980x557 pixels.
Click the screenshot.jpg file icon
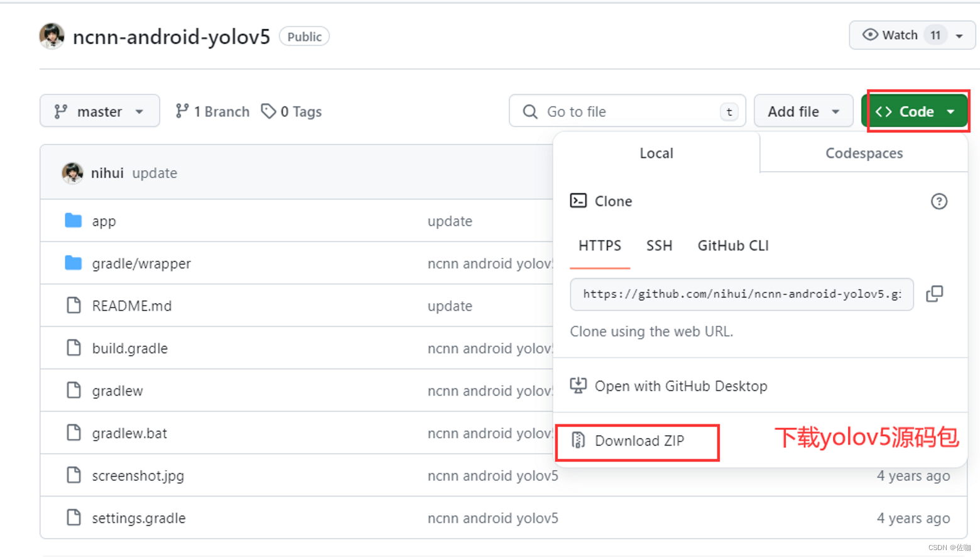(73, 475)
